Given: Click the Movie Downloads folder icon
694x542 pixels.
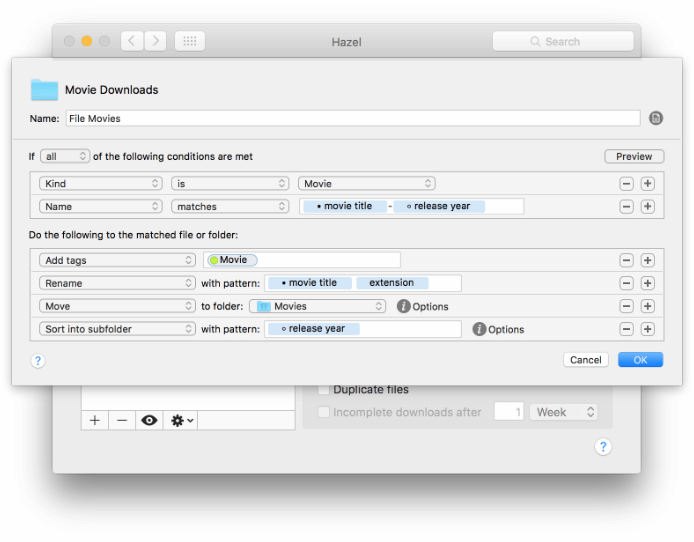Looking at the screenshot, I should pos(44,90).
